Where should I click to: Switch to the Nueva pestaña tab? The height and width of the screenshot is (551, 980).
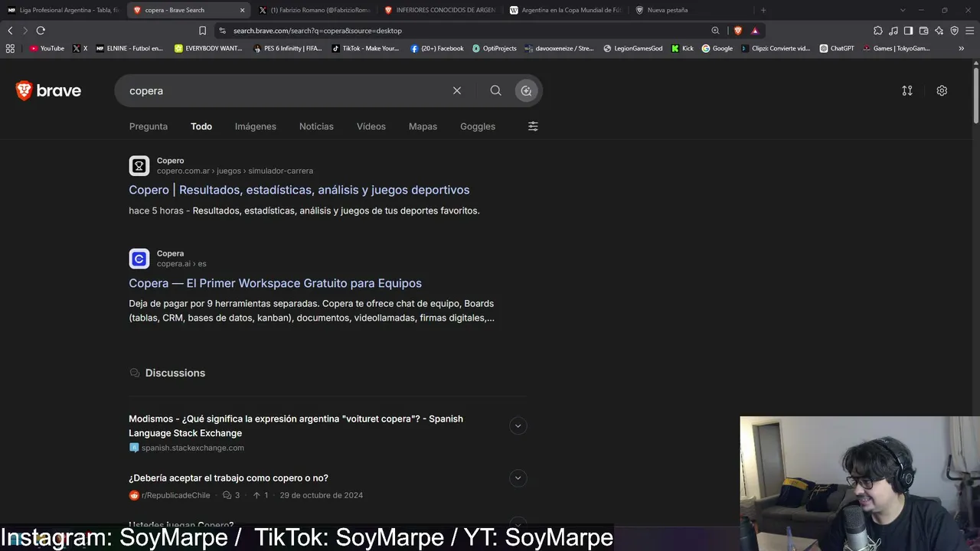691,10
